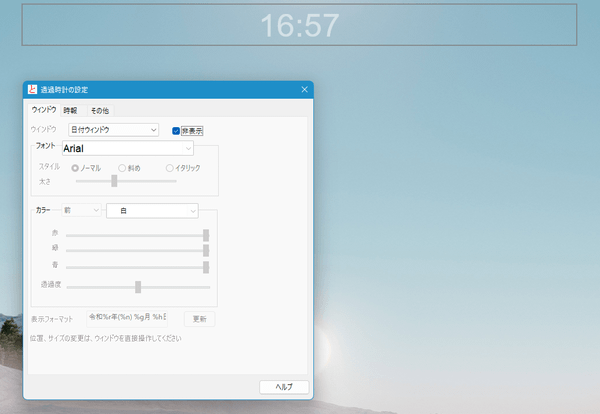Select the イタリック style radio button

coord(169,167)
